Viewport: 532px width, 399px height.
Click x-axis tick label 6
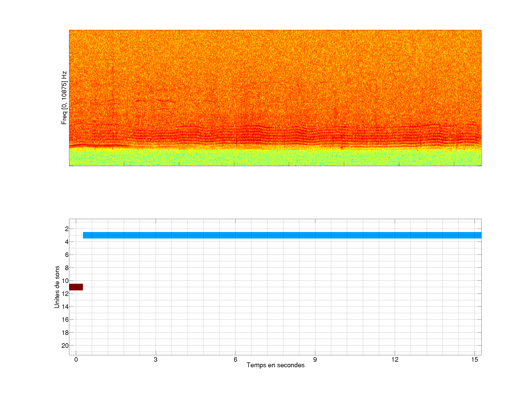coord(235,359)
